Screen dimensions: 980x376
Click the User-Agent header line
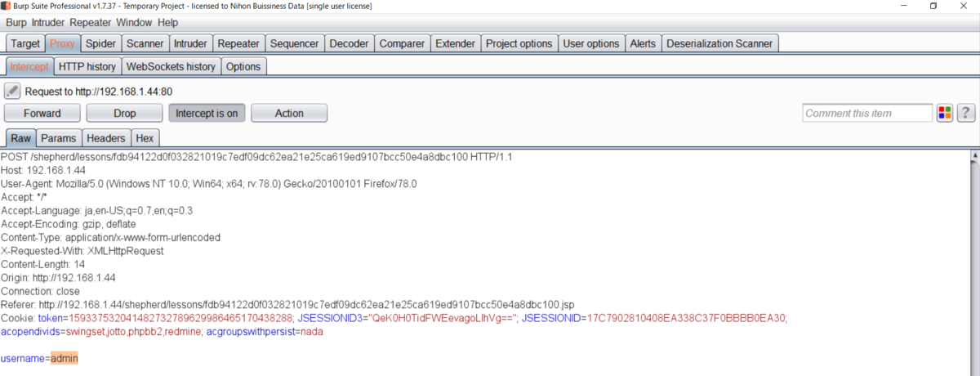coord(208,183)
